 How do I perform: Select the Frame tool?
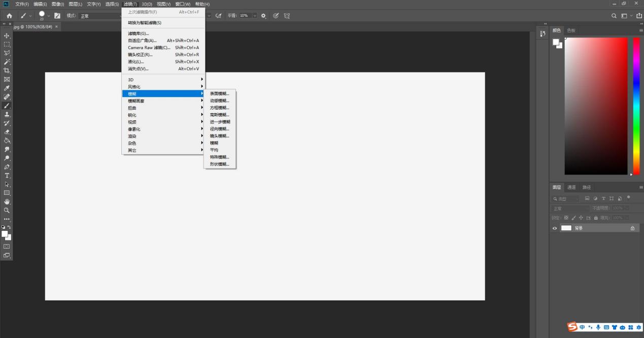[7, 79]
